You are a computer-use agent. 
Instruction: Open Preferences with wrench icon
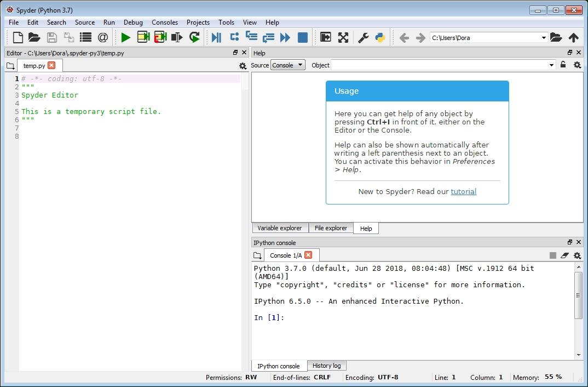tap(363, 37)
